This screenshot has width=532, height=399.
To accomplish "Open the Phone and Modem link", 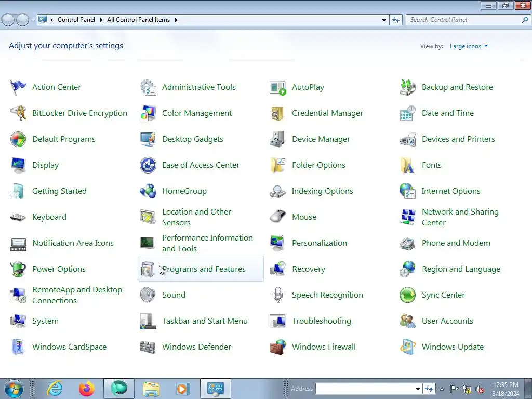I will [456, 243].
